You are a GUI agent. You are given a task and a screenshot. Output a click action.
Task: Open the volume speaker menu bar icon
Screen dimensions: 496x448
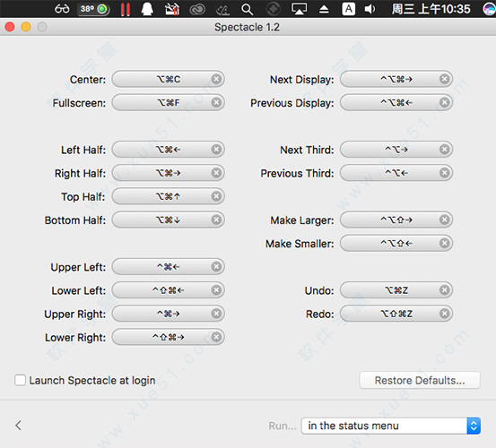coord(370,9)
